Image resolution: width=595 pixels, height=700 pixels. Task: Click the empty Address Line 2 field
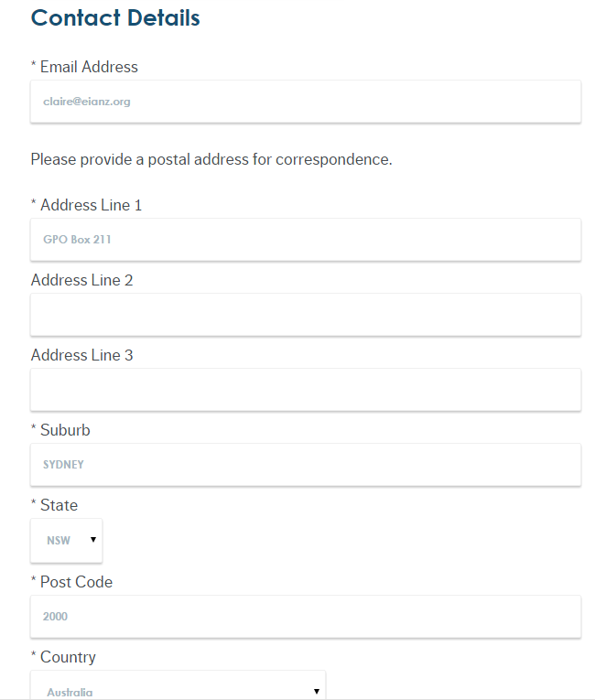click(306, 315)
